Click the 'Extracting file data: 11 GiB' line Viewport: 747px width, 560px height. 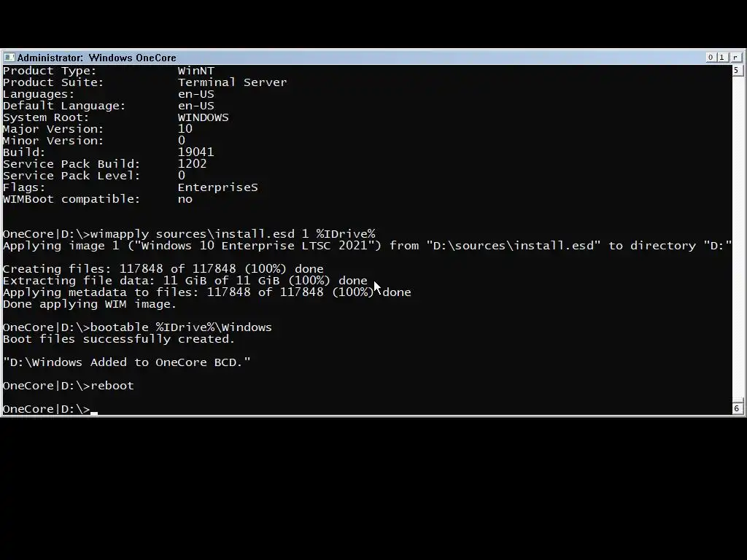[x=185, y=281]
